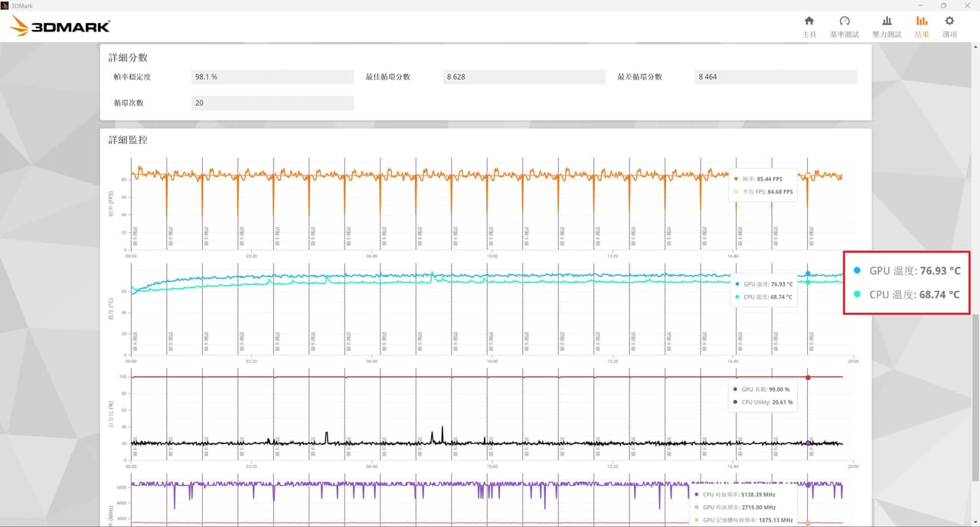Open the Stress Tests (壓力測試) icon
980x527 pixels.
(887, 21)
